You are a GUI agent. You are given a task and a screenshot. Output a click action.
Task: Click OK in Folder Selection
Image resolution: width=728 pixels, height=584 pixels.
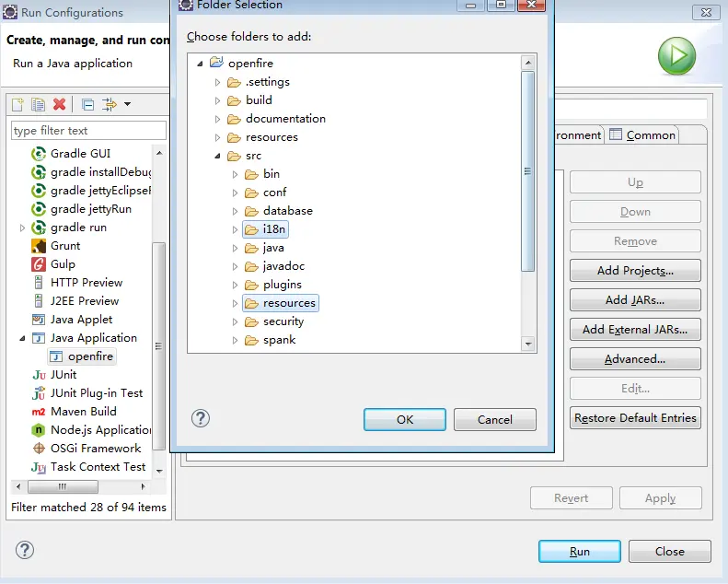pos(404,419)
